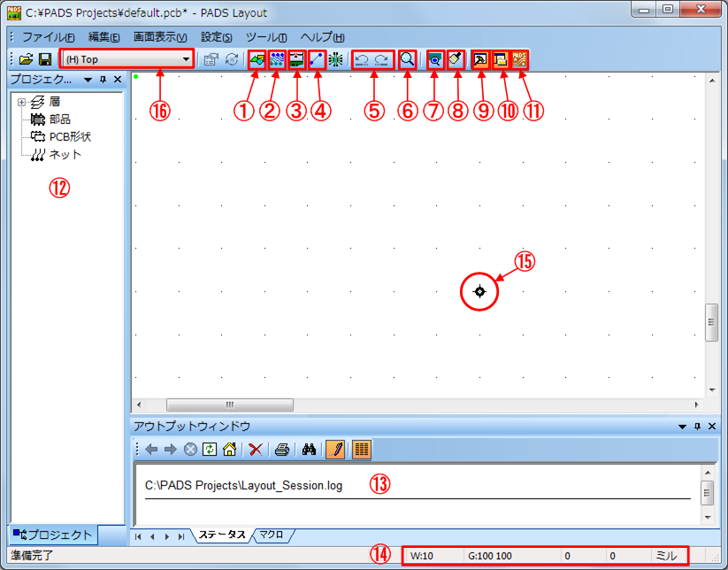The height and width of the screenshot is (570, 728).
Task: Switch to the マクロ tab
Action: click(272, 535)
